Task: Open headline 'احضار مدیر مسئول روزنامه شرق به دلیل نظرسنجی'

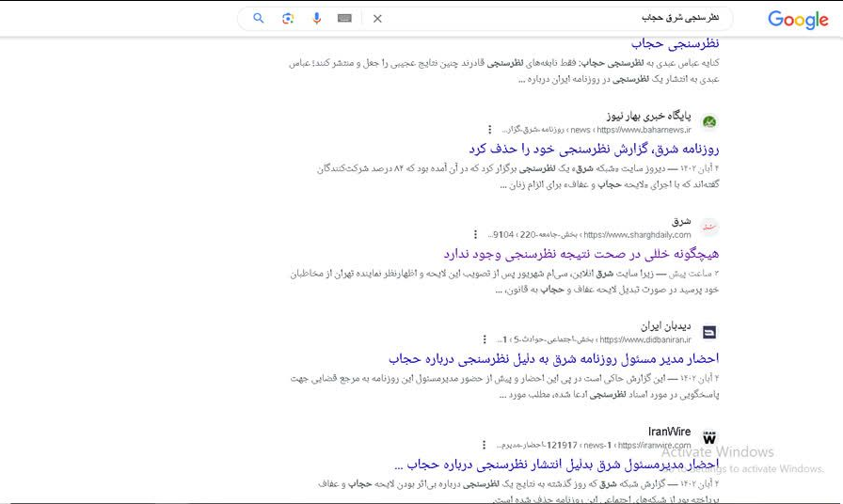Action: [553, 358]
